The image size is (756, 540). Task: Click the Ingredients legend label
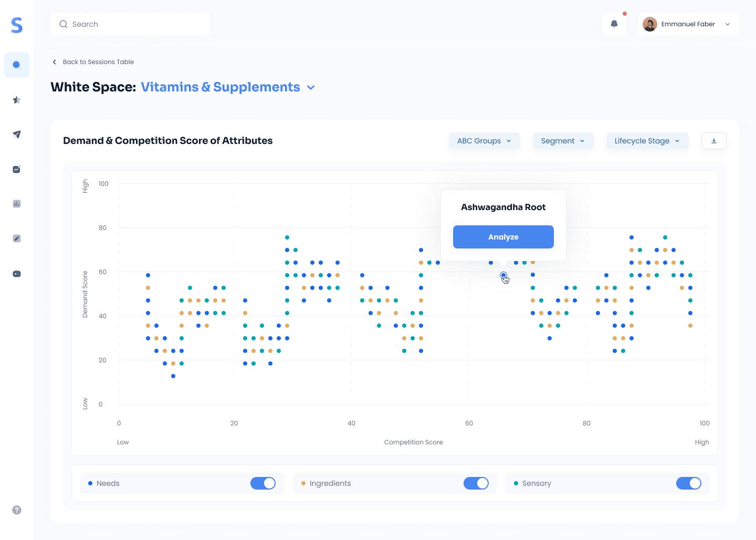click(330, 483)
